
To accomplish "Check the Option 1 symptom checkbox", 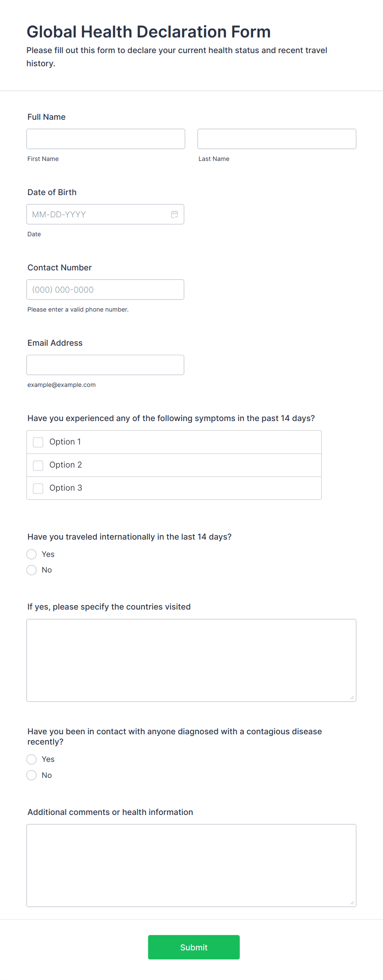I will [38, 442].
